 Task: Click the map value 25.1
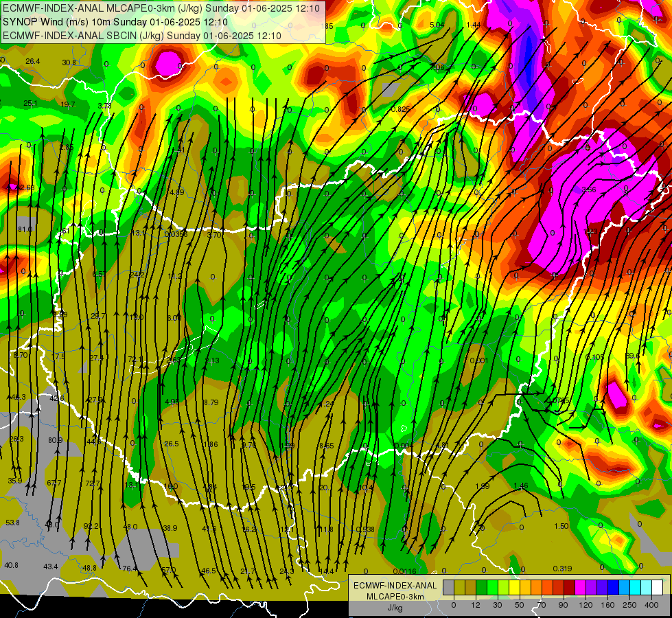tap(30, 104)
